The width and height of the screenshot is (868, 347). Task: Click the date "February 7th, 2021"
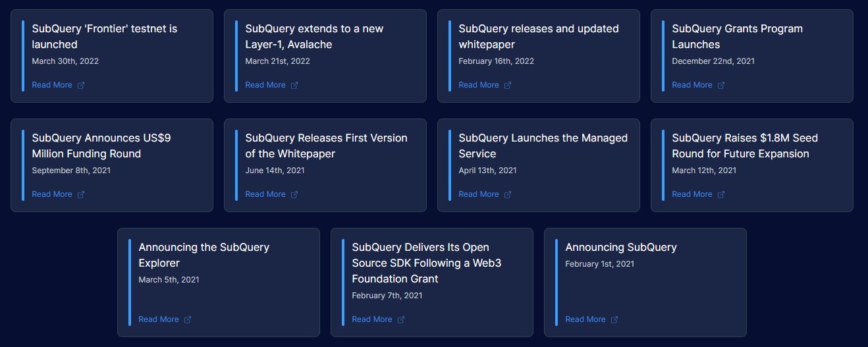tap(387, 296)
